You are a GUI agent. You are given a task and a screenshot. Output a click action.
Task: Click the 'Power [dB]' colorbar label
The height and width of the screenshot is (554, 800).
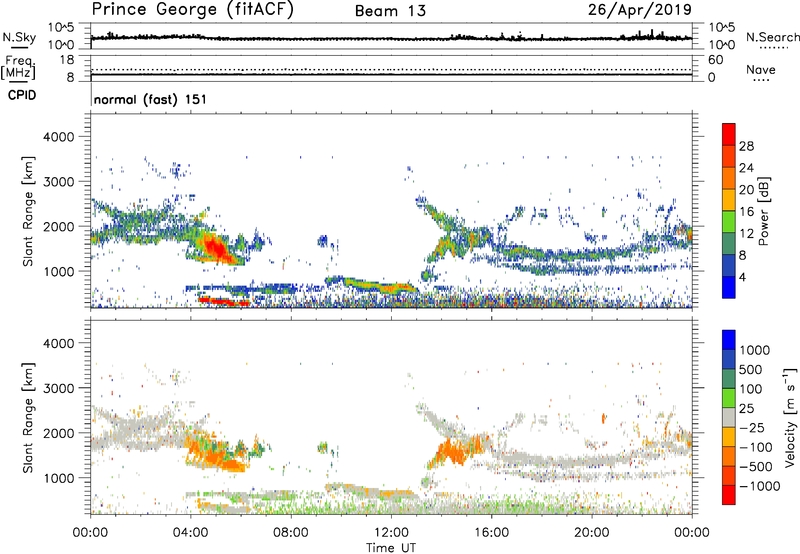click(x=763, y=211)
